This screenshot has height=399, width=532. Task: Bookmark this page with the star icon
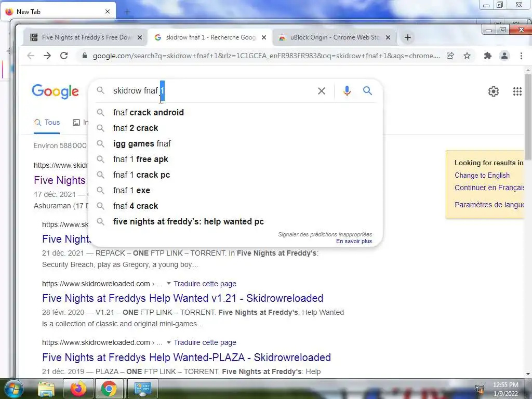[467, 56]
